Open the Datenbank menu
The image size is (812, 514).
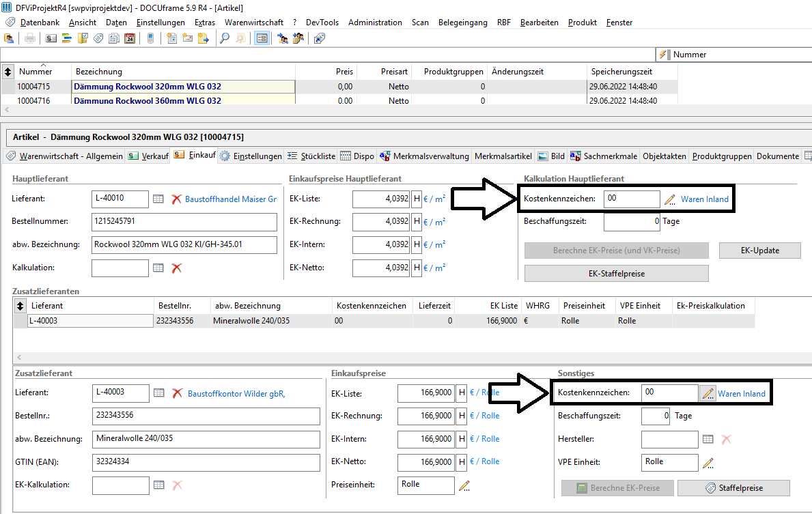[x=40, y=23]
